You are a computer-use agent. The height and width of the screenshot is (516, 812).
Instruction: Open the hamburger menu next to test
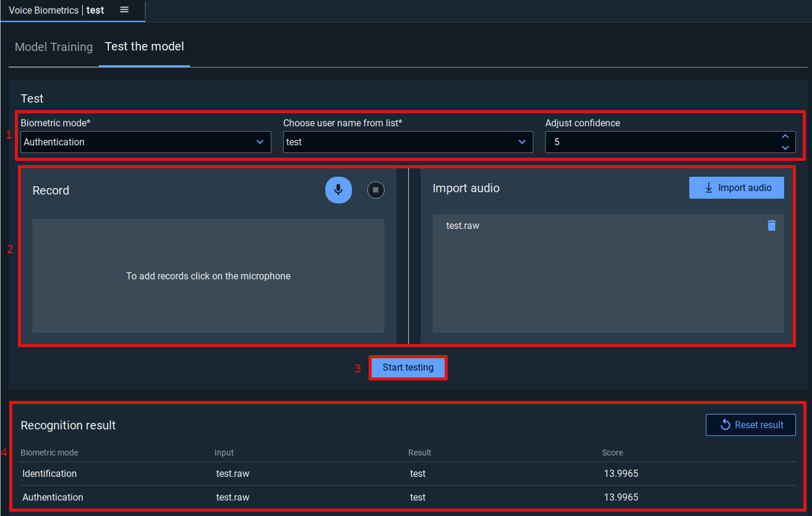[x=124, y=10]
